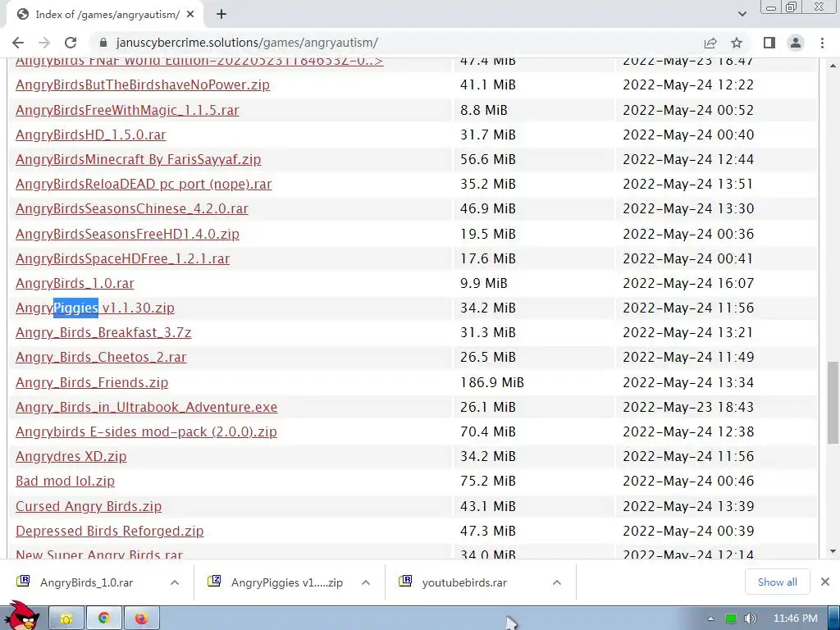
Task: Open Angry_Birds_Cheetos_2.rar link
Action: click(x=101, y=358)
